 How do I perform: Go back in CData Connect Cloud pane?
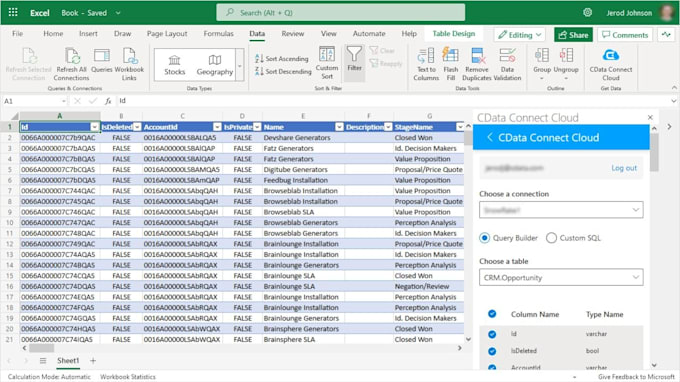pos(490,137)
